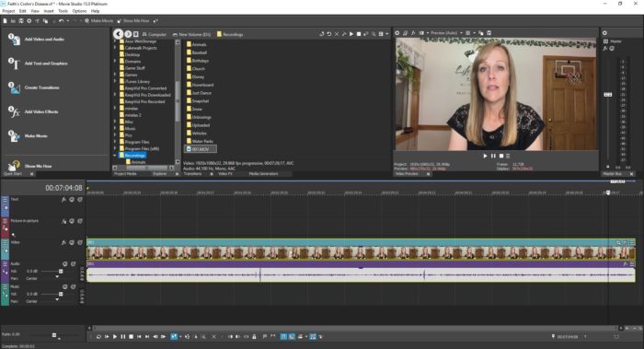Collapse the Recordings folder in tree
644x349 pixels.
click(x=115, y=156)
